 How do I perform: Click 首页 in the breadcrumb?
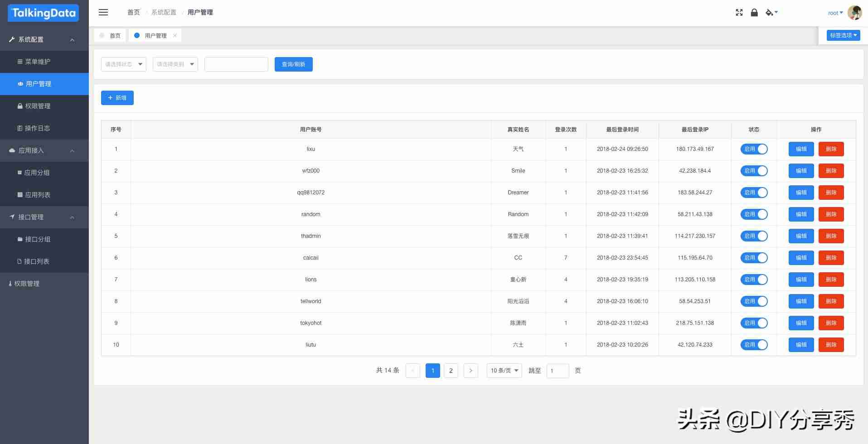[134, 12]
